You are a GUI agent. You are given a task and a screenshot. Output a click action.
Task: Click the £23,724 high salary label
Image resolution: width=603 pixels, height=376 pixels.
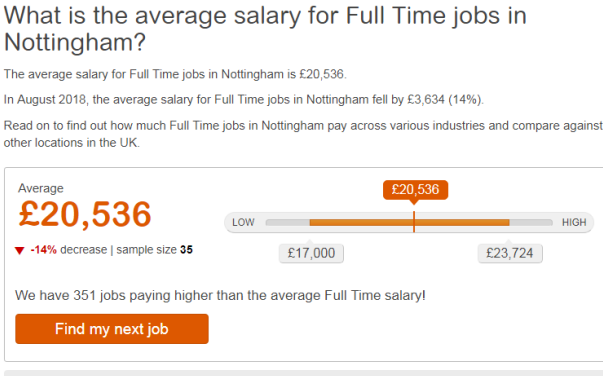(x=510, y=253)
